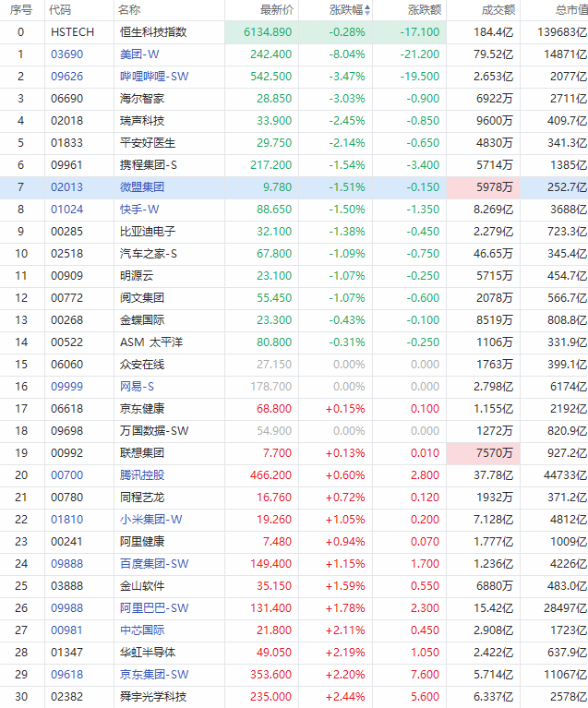Viewport: 588px width, 708px height.
Task: Select the 瑞声科技 row name
Action: (142, 121)
